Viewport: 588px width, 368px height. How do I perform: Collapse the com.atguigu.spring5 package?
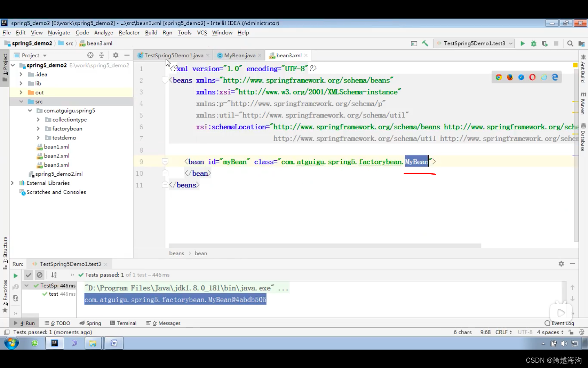click(30, 110)
